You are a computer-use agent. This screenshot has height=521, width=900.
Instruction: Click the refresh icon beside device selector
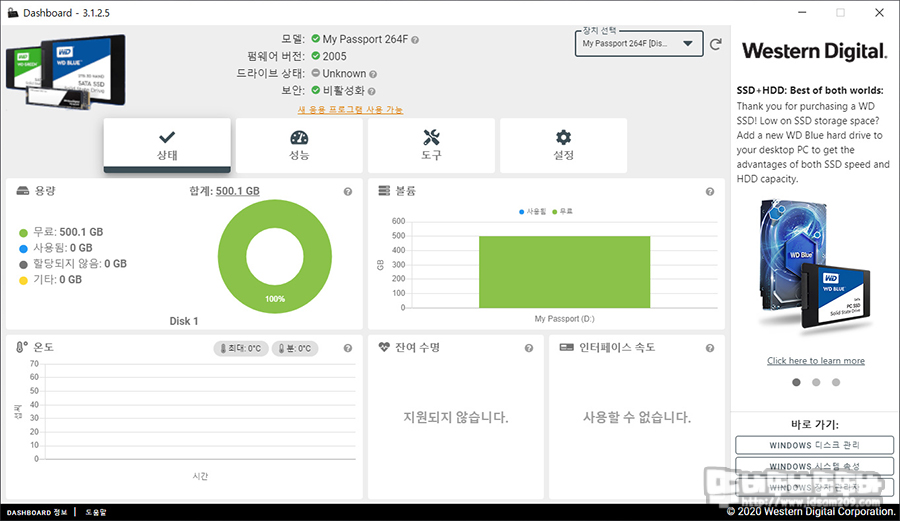point(716,44)
